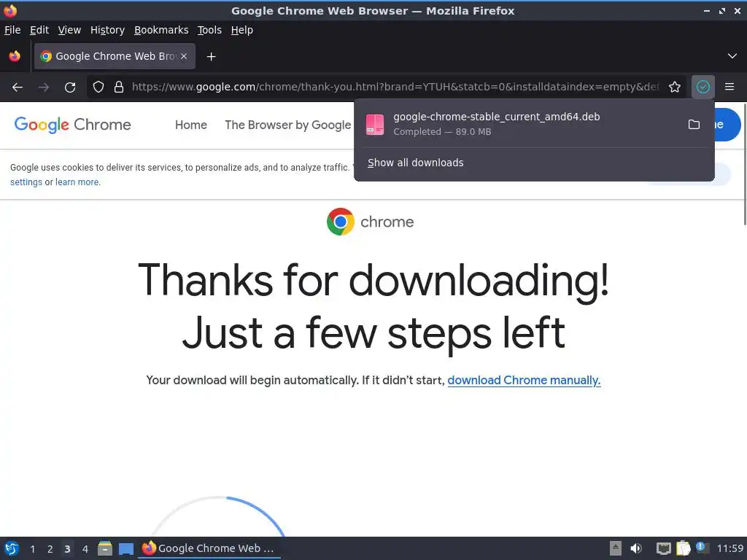This screenshot has height=560, width=747.
Task: Open the Firefox hamburger application menu
Action: [x=729, y=87]
